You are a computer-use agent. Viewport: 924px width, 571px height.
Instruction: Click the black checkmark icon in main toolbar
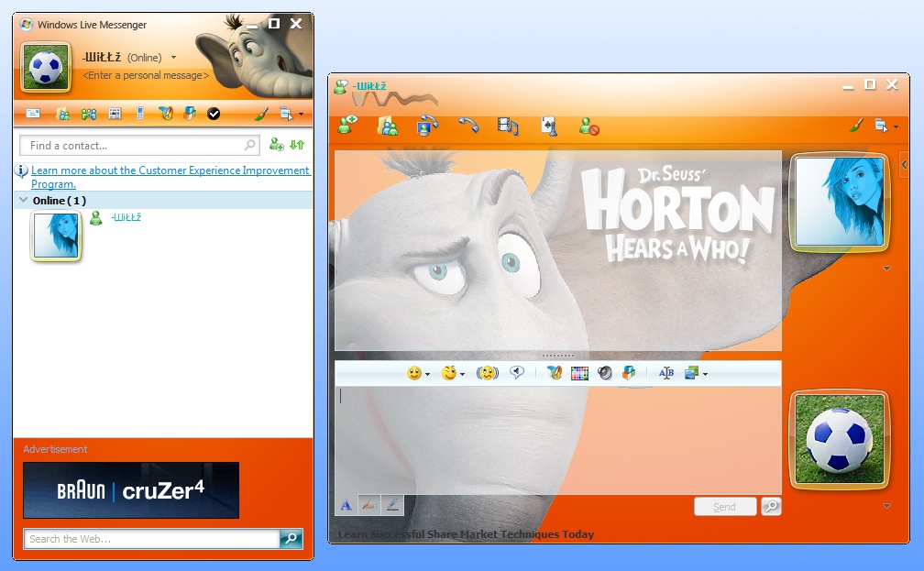214,114
